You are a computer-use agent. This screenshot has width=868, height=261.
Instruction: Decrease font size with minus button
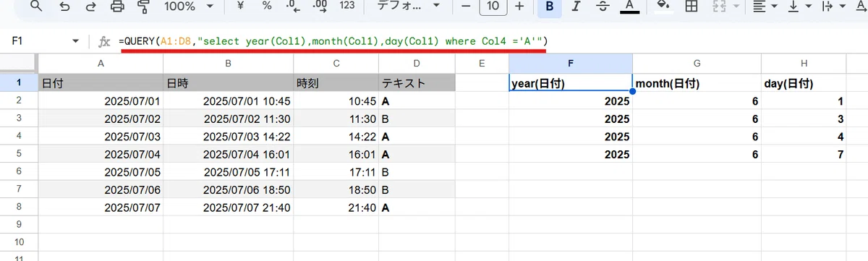467,7
